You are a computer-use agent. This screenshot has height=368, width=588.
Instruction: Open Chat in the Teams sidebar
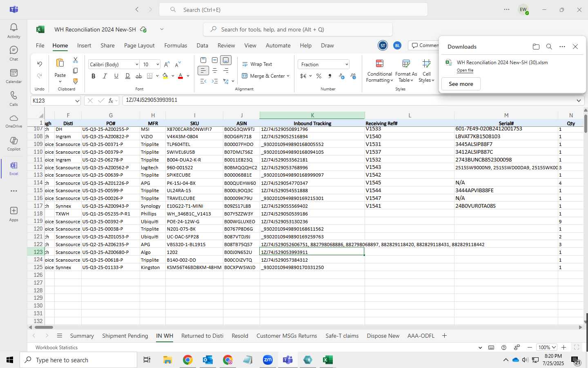13,53
